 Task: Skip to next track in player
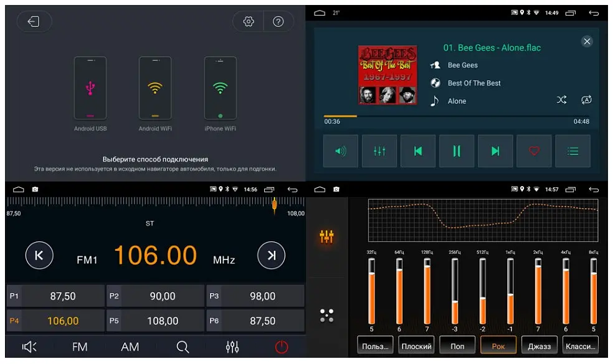coord(495,151)
